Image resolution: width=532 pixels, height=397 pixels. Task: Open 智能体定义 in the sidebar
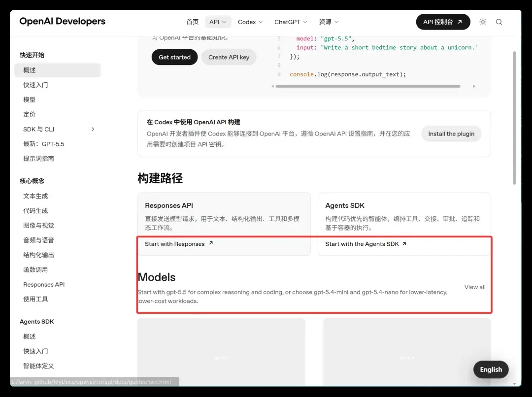pyautogui.click(x=38, y=366)
